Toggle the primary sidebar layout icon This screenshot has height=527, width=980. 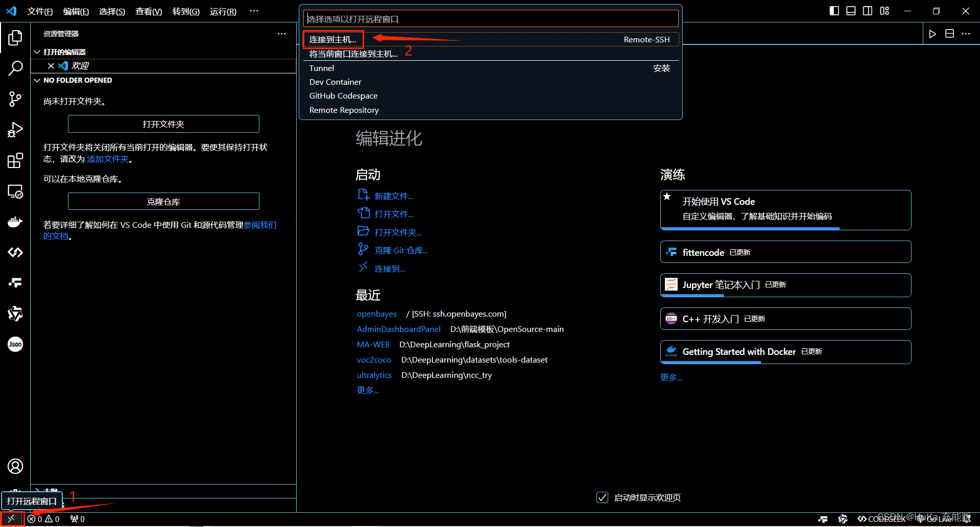click(834, 11)
